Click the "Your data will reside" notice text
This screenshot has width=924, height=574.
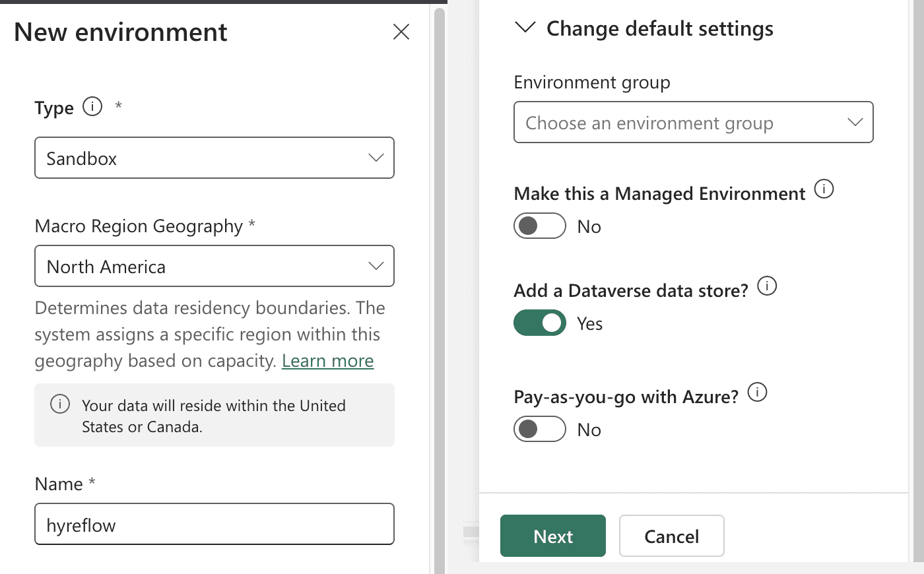(214, 416)
